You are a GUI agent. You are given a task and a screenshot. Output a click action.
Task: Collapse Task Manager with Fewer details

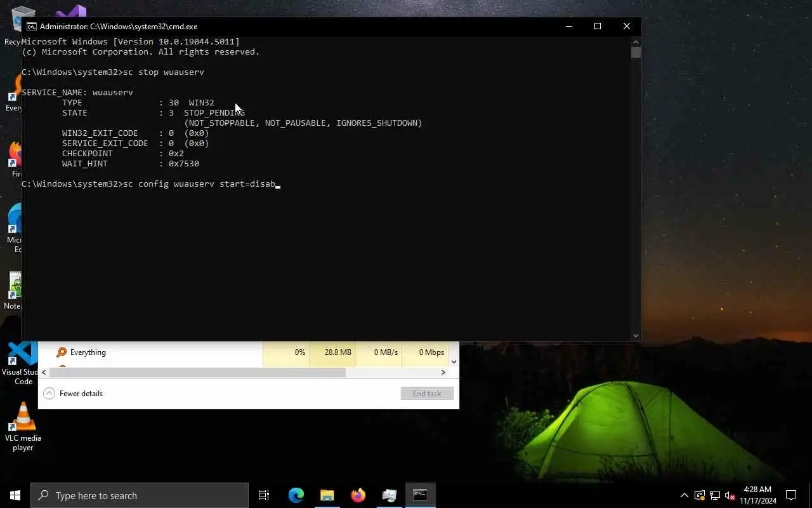click(x=73, y=394)
